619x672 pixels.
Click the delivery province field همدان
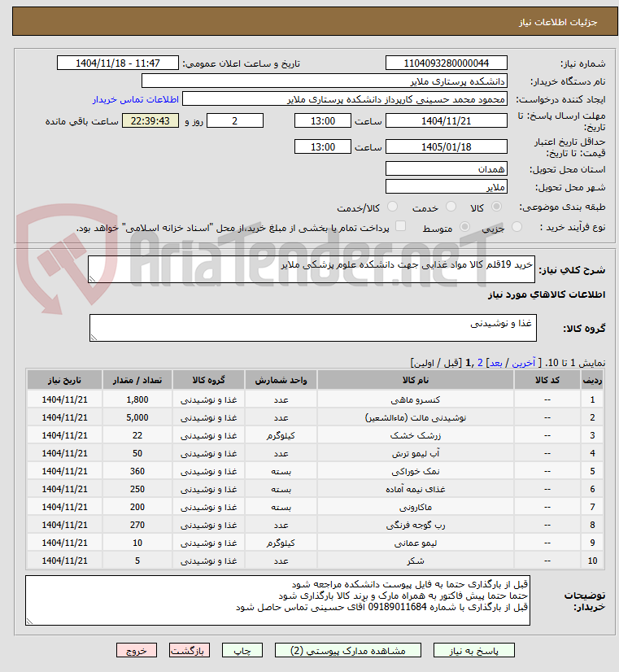[x=447, y=168]
